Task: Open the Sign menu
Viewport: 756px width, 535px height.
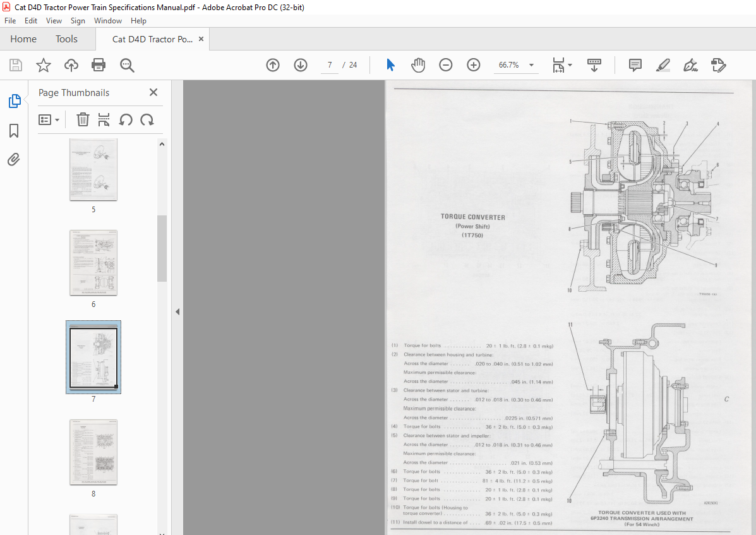Action: tap(78, 21)
